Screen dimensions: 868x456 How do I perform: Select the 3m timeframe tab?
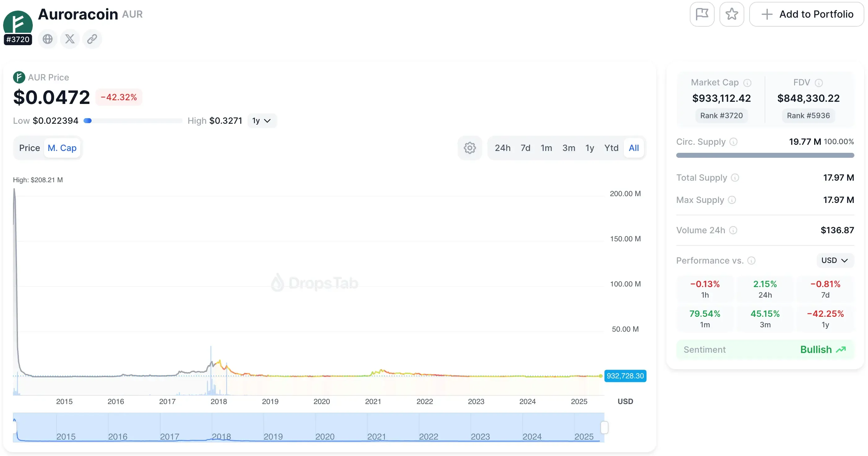coord(569,148)
